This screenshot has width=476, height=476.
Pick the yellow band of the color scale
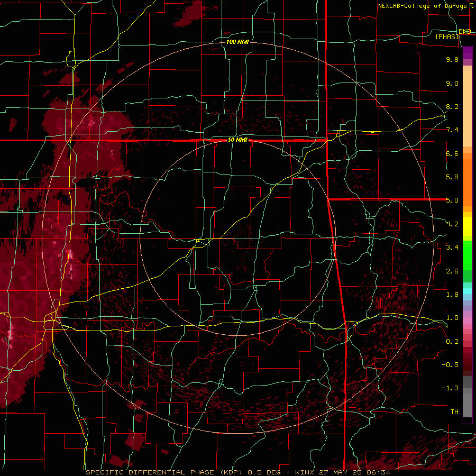coord(467,226)
